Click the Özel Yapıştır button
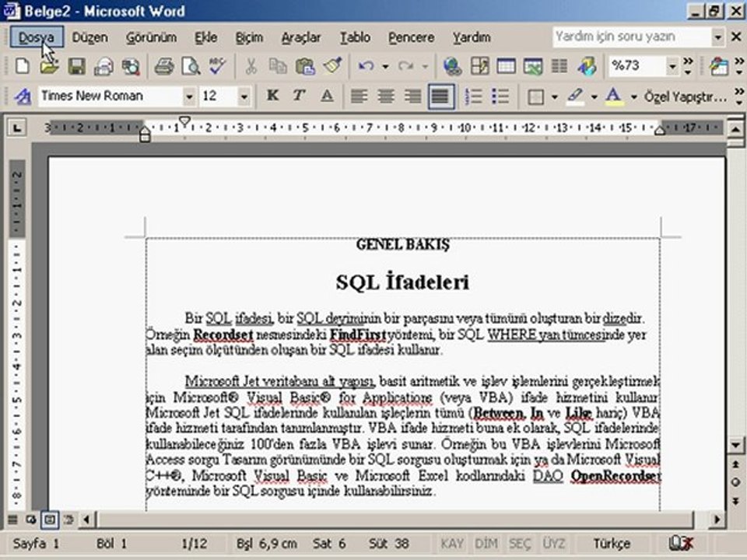 pyautogui.click(x=686, y=97)
